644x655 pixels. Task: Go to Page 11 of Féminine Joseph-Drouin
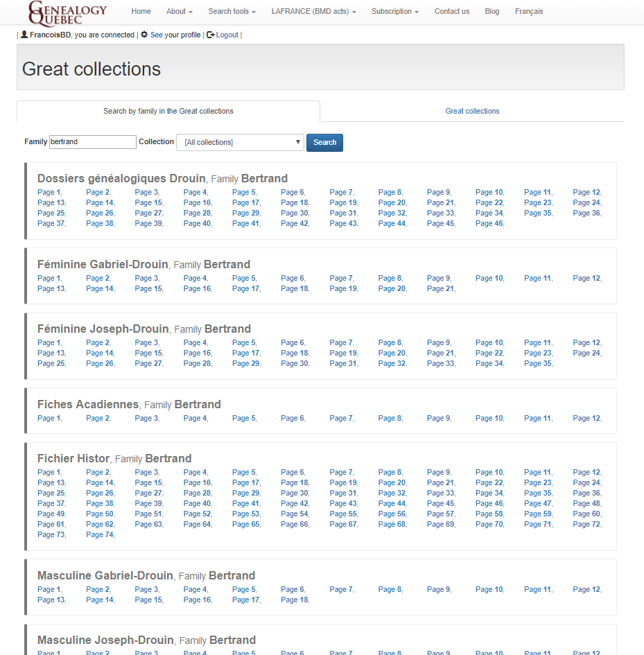(x=538, y=342)
